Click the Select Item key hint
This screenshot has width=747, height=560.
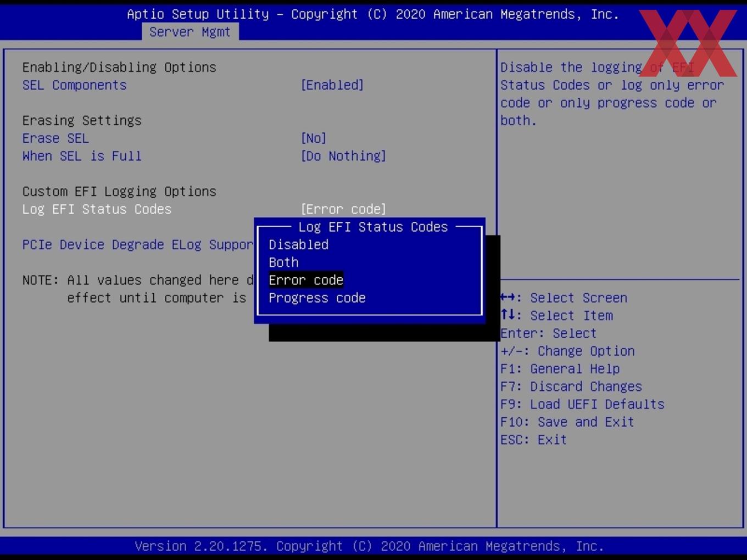pyautogui.click(x=557, y=316)
